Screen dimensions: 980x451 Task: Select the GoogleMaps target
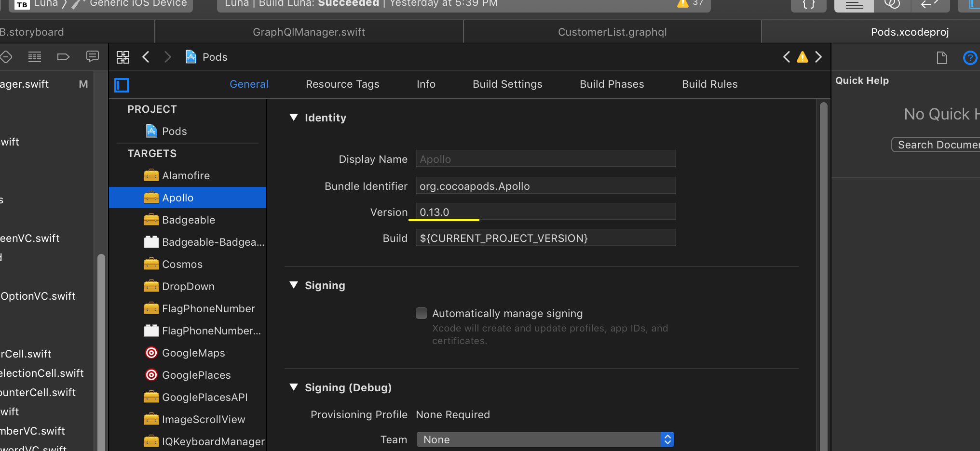188,353
